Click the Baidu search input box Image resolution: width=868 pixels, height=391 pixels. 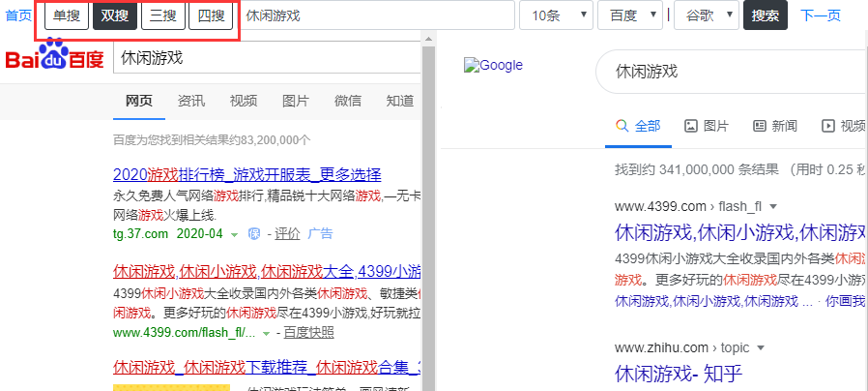(x=268, y=58)
